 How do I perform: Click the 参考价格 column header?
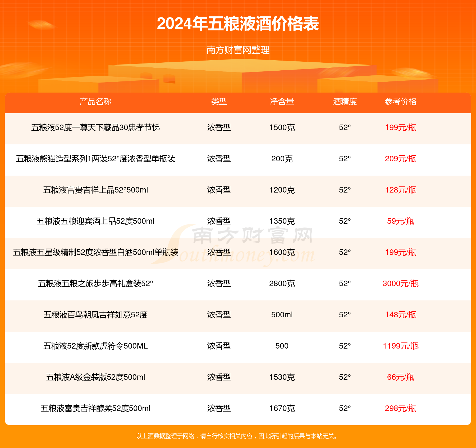point(401,102)
